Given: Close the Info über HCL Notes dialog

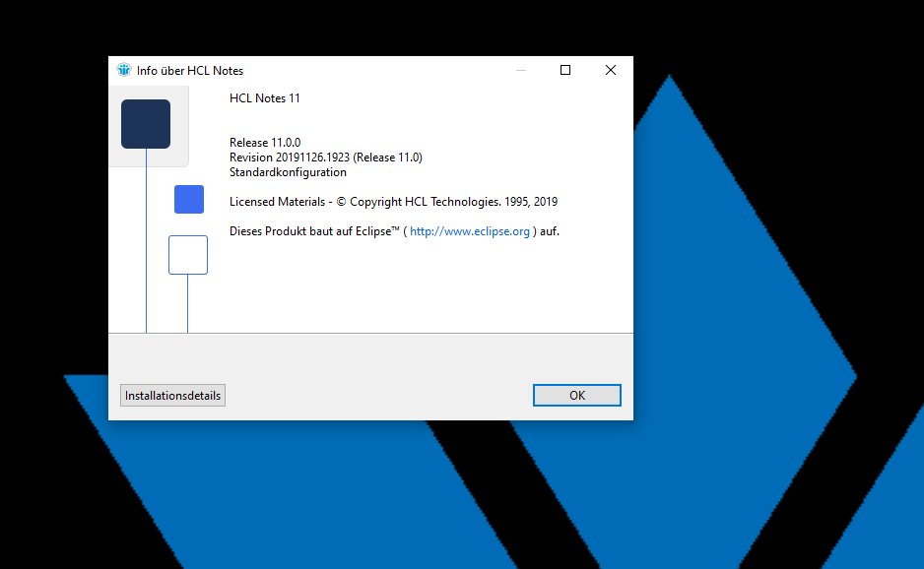Looking at the screenshot, I should pos(611,70).
